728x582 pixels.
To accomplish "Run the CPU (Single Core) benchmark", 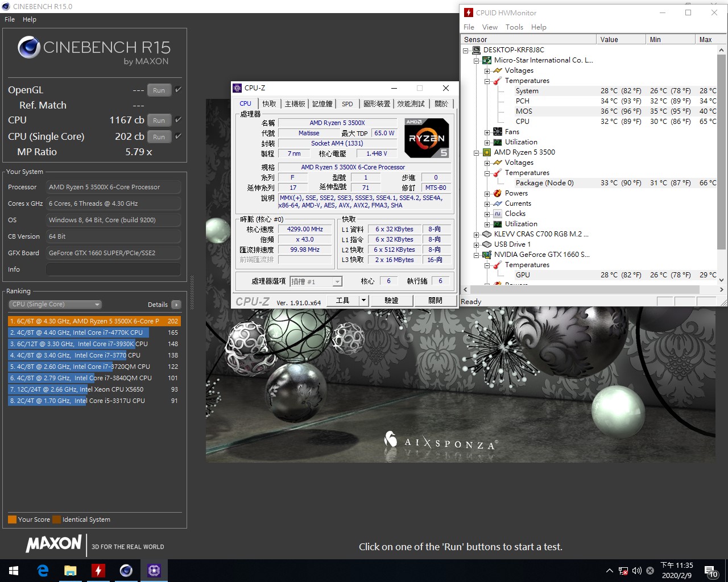I will (159, 137).
